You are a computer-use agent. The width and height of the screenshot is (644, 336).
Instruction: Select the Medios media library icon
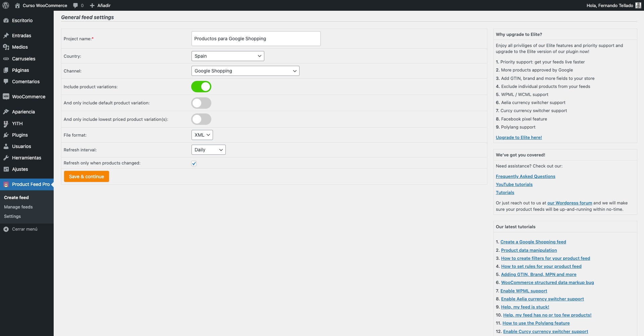tap(6, 47)
